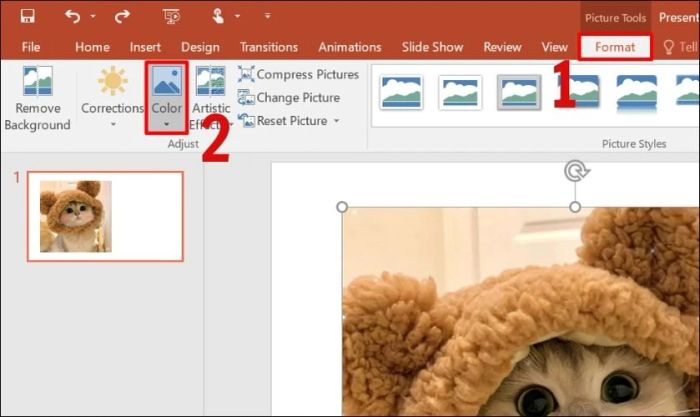Image resolution: width=700 pixels, height=417 pixels.
Task: Open the Transitions tab
Action: (269, 47)
